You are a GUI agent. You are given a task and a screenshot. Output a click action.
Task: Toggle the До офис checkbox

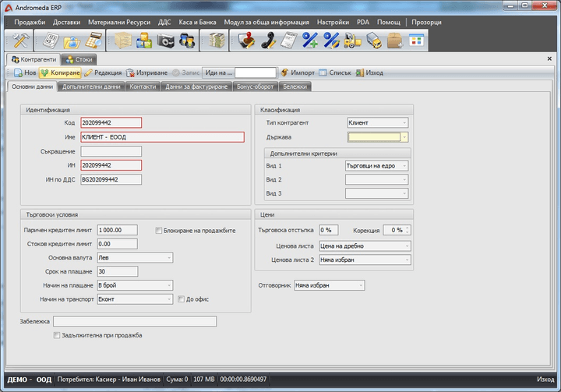[181, 299]
